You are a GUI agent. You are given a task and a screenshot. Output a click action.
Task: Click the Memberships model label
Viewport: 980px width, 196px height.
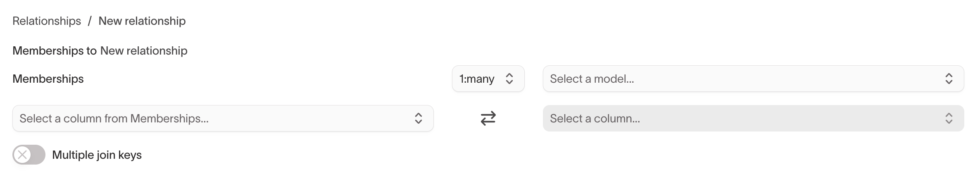(x=48, y=79)
